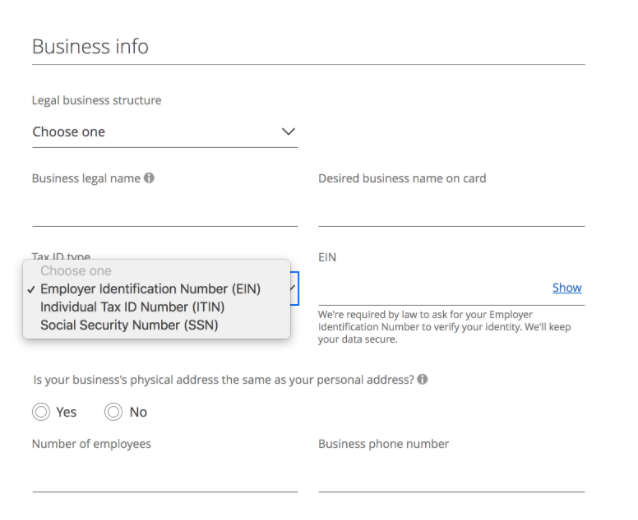Click the 'Yes' label text

click(x=68, y=412)
